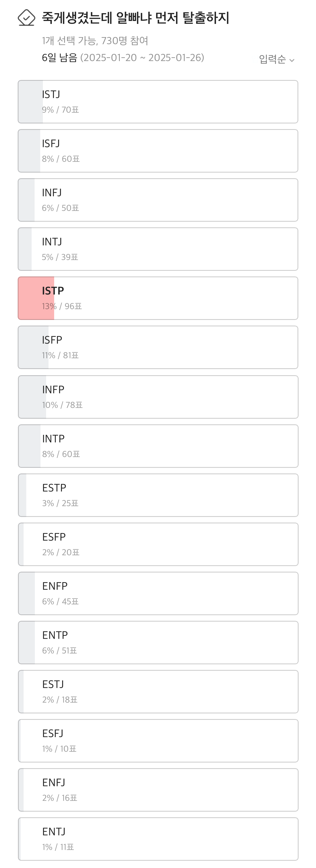Select the ENTJ poll option
The image size is (316, 868).
[x=158, y=839]
